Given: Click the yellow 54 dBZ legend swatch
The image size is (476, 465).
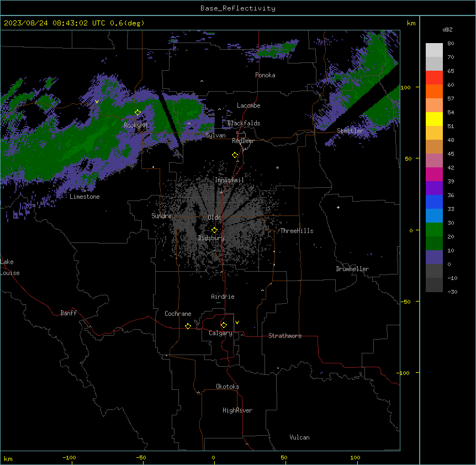Looking at the screenshot, I should pos(434,119).
